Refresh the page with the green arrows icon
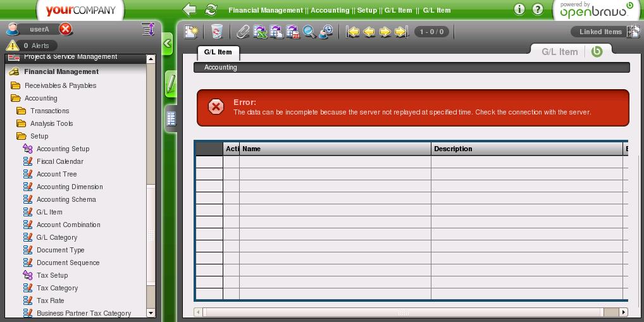 point(211,9)
